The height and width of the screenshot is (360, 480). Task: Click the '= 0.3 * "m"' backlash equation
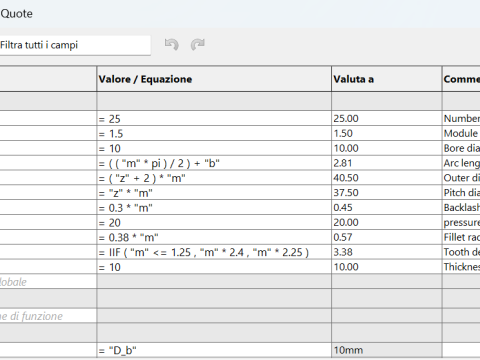214,208
